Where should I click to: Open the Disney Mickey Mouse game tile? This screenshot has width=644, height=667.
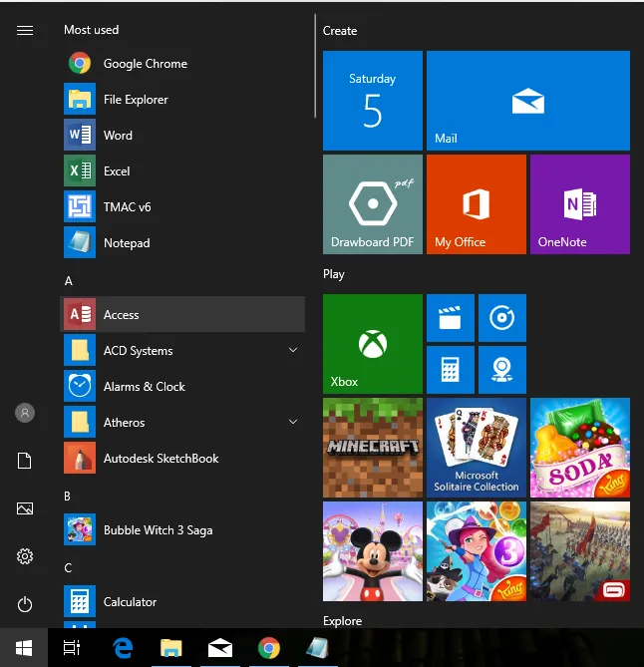[x=373, y=551]
